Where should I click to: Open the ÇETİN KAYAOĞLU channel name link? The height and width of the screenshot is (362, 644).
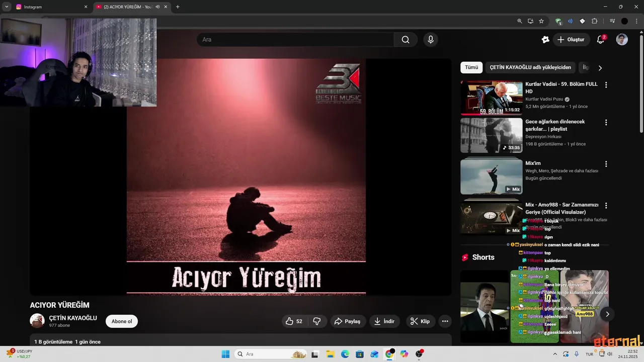coord(73,318)
